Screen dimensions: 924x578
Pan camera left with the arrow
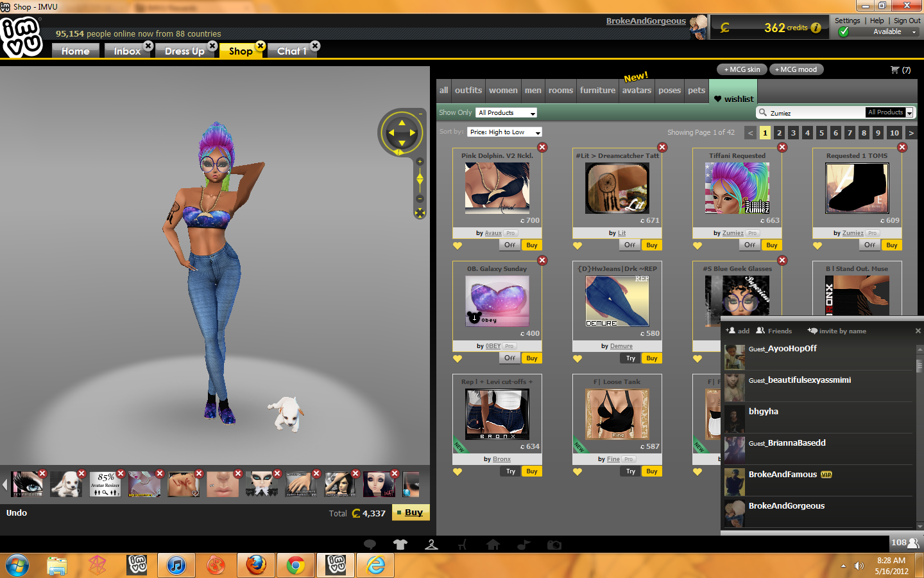coord(391,133)
